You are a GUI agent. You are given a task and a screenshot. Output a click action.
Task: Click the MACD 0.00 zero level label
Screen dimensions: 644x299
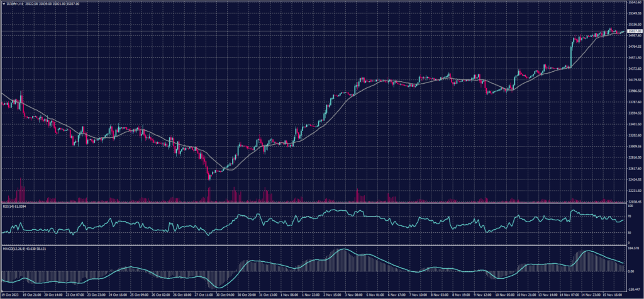[x=632, y=271]
